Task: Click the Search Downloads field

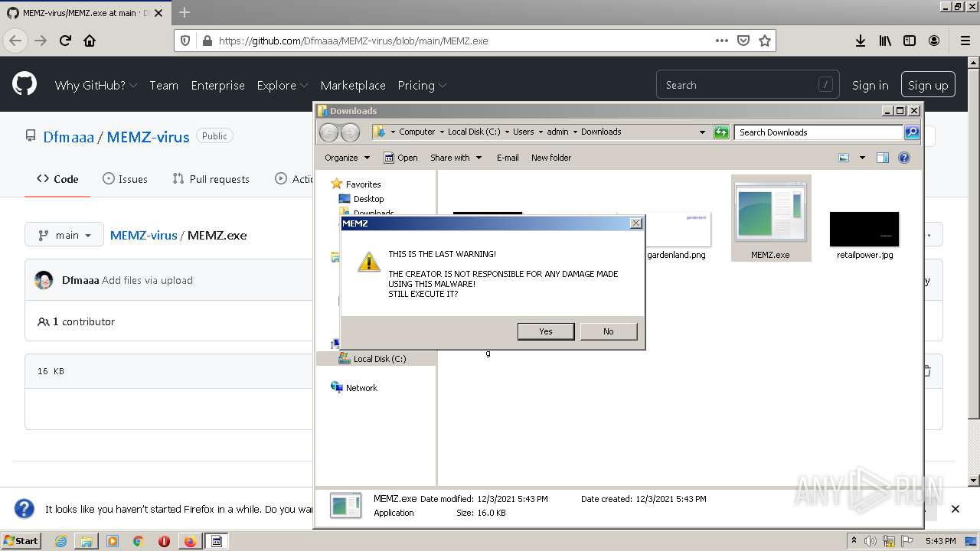Action: [x=818, y=132]
